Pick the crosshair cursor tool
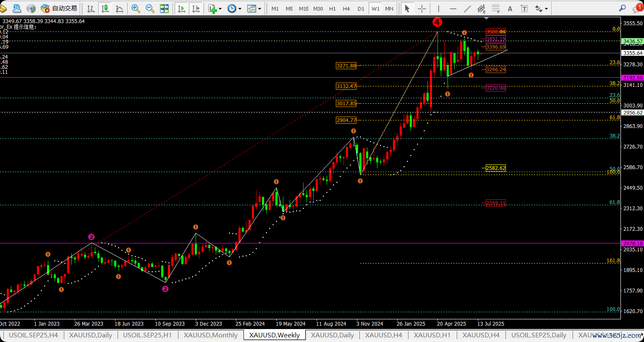 (x=421, y=8)
